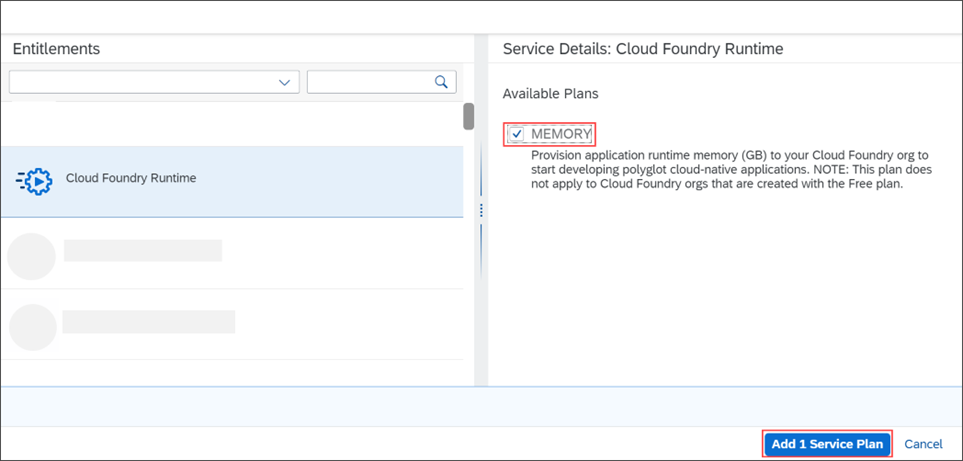Click the MEMORY plan label text
963x461 pixels.
561,134
